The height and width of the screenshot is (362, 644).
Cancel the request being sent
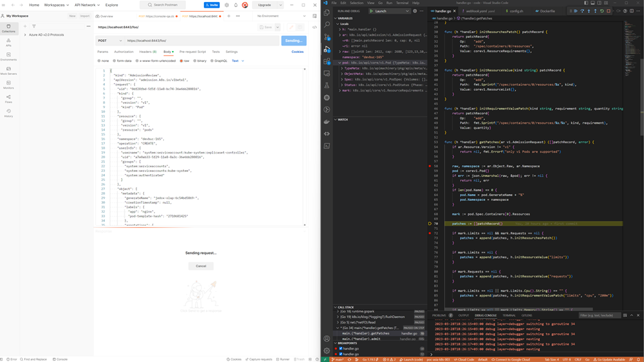pyautogui.click(x=201, y=266)
